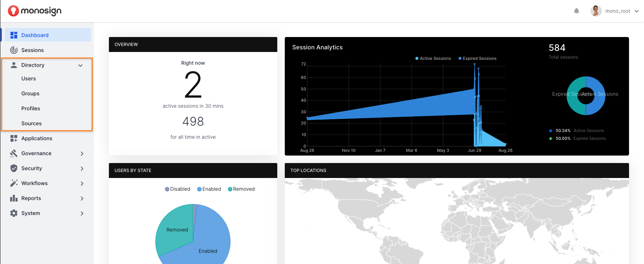Screen dimensions: 644x264
Task: Click the 50.00% Expired Sessions legend dot
Action: coord(550,139)
